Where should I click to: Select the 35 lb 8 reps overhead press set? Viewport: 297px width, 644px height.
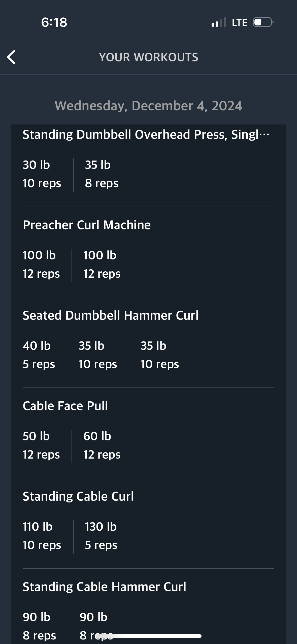[x=102, y=174]
